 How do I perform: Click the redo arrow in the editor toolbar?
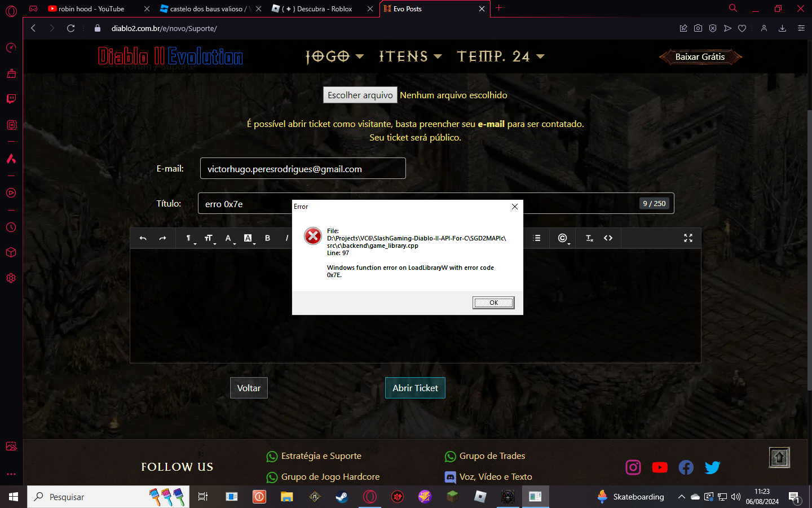162,238
